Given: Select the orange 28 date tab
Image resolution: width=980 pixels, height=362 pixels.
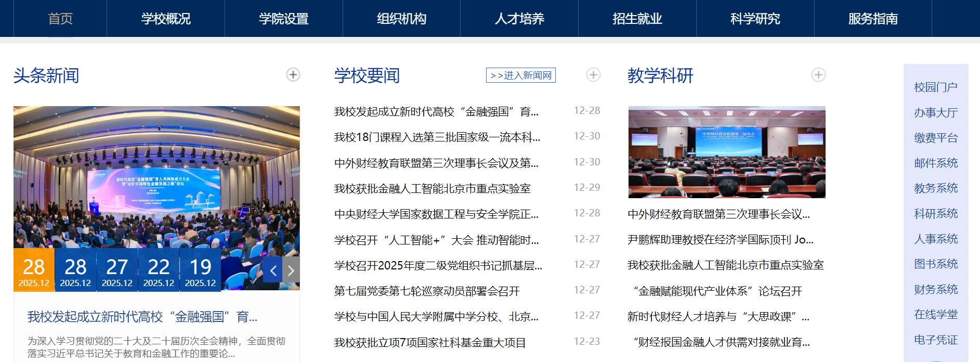Looking at the screenshot, I should (34, 270).
